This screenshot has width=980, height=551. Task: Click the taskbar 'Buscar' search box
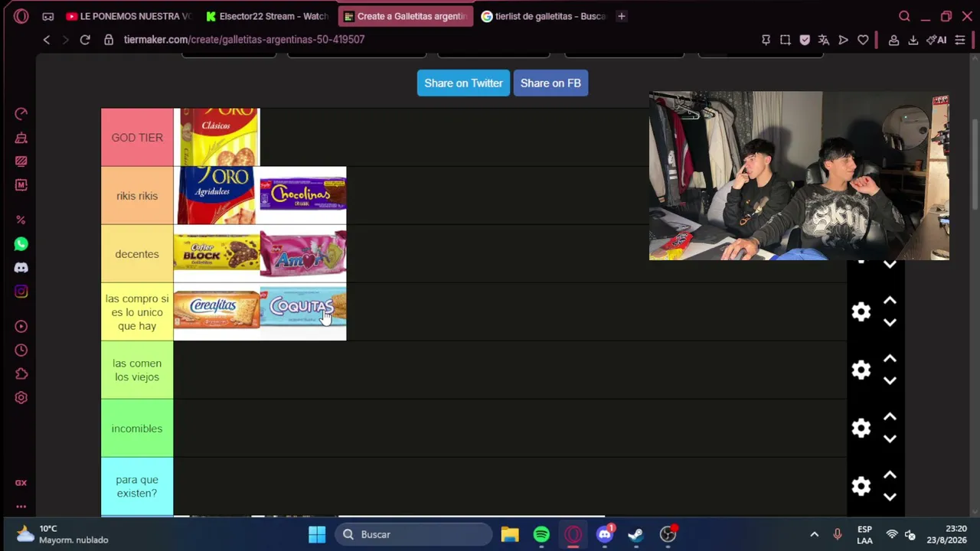pyautogui.click(x=413, y=534)
